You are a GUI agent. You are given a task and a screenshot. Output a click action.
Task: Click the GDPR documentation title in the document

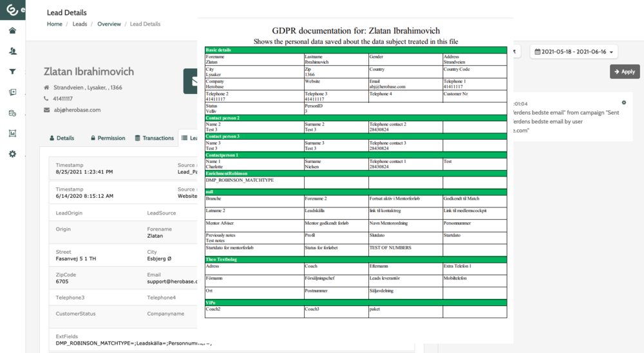click(x=355, y=31)
